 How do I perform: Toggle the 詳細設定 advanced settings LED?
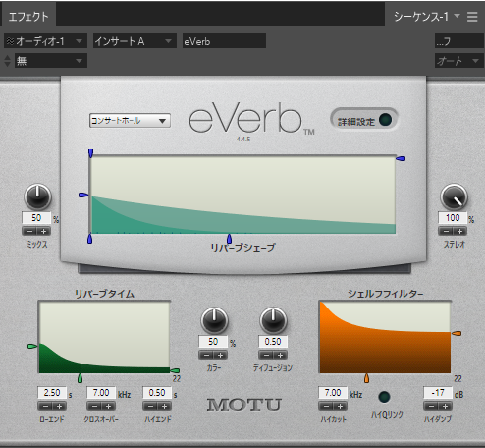pos(385,120)
